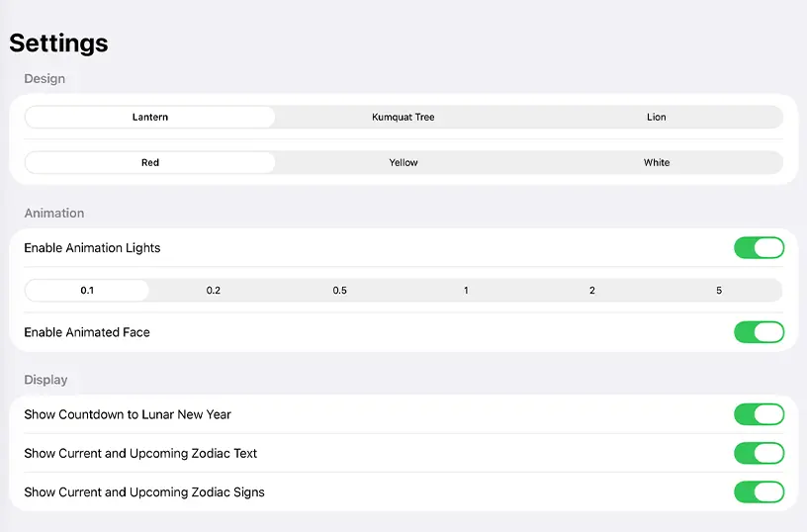Click the Animation section header
The image size is (807, 532).
[54, 213]
